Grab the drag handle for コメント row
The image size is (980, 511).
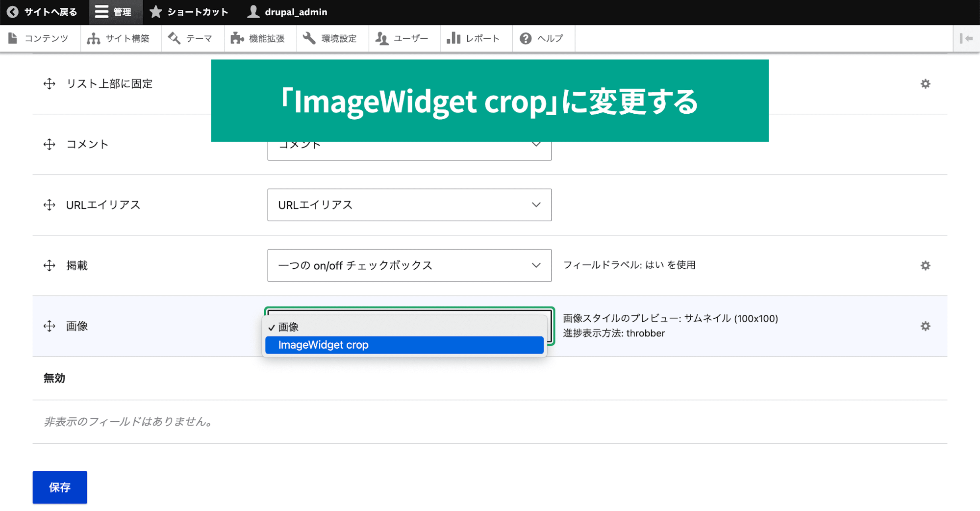pyautogui.click(x=49, y=144)
